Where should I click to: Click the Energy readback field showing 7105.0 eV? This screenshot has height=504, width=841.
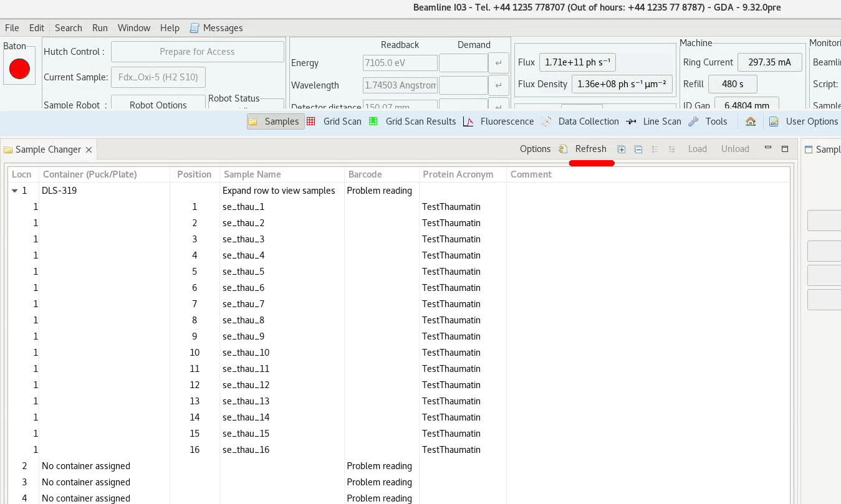tap(400, 63)
